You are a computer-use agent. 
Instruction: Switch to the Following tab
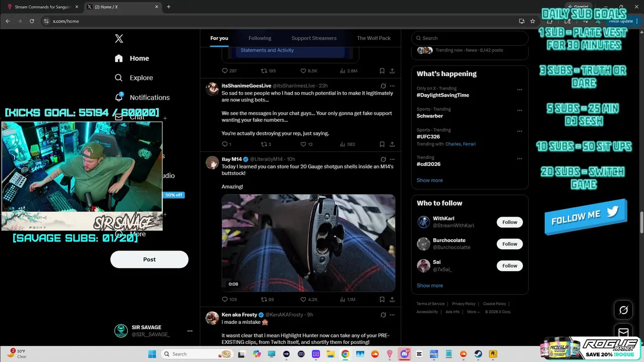pyautogui.click(x=260, y=38)
